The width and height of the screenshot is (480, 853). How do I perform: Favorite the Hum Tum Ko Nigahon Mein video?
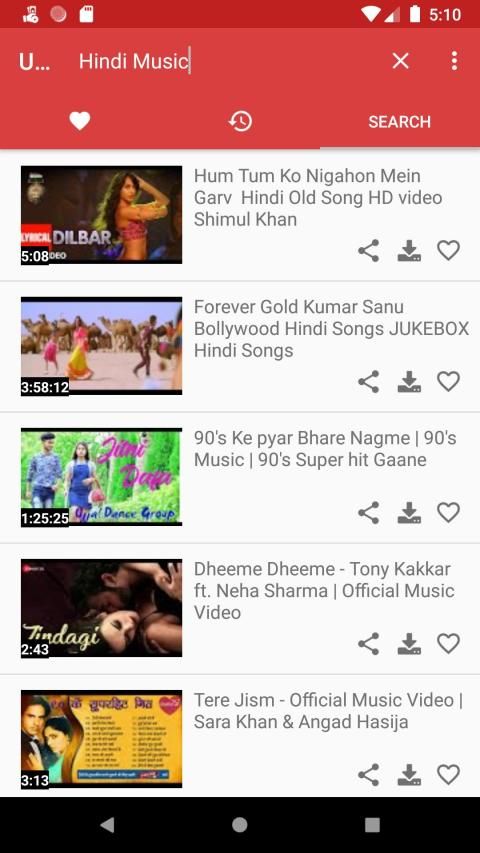click(448, 251)
